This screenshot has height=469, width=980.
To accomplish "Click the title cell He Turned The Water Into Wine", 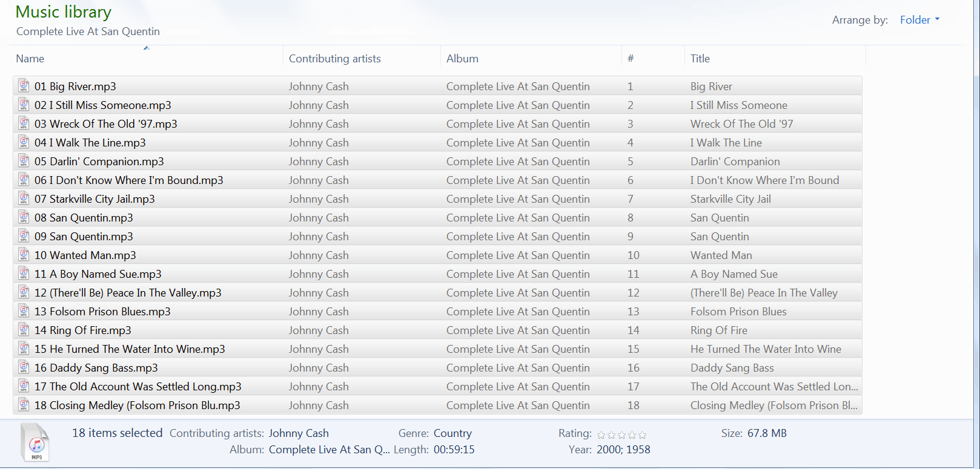I will [766, 349].
